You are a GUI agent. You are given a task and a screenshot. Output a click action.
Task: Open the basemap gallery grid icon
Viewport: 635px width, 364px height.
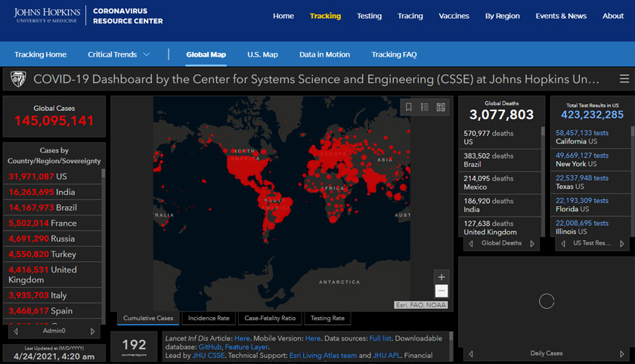pyautogui.click(x=441, y=107)
